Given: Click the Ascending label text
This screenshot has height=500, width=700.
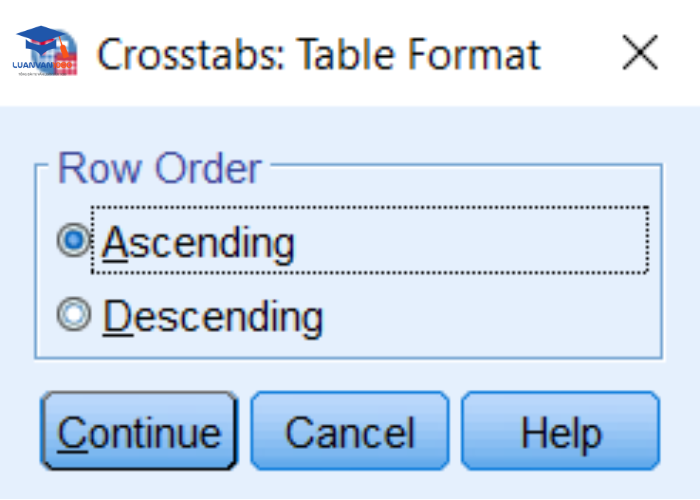Looking at the screenshot, I should pyautogui.click(x=198, y=242).
